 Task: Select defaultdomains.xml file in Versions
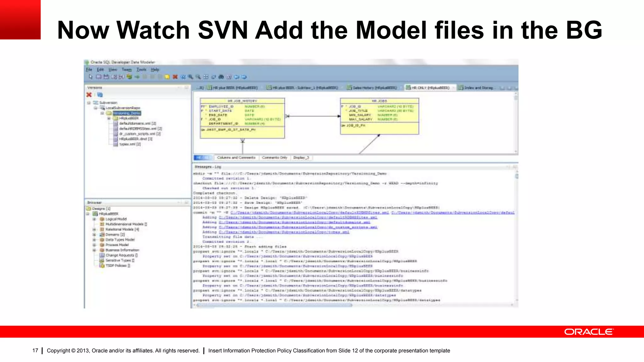pyautogui.click(x=137, y=123)
